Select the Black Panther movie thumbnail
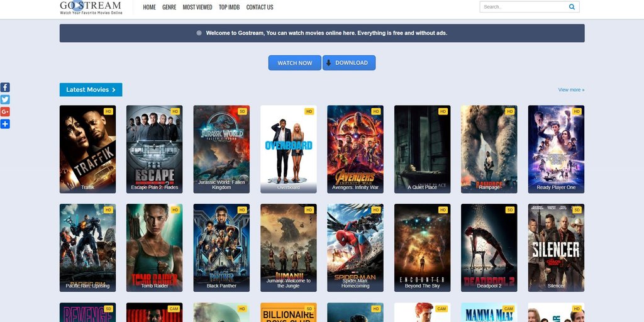The image size is (644, 322). pyautogui.click(x=221, y=247)
